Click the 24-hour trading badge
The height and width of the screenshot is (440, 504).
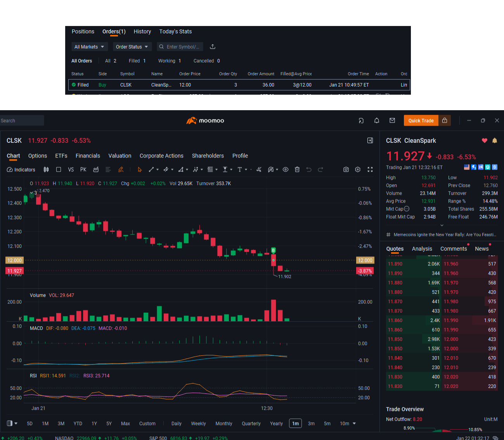click(481, 167)
